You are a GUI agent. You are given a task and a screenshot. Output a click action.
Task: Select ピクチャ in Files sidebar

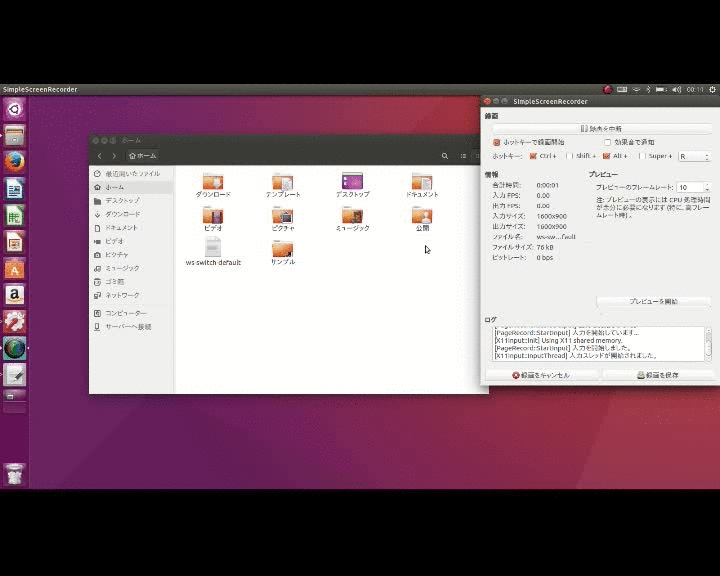[131, 254]
